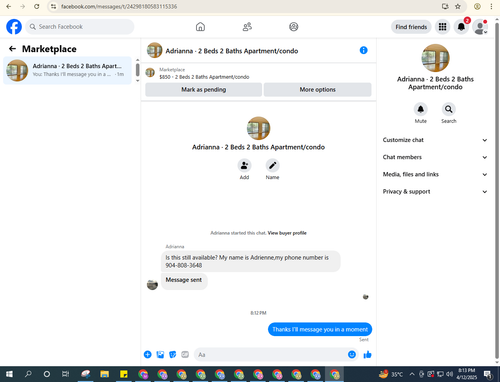Image resolution: width=500 pixels, height=382 pixels.
Task: Expand Customize chat section
Action: coord(435,140)
